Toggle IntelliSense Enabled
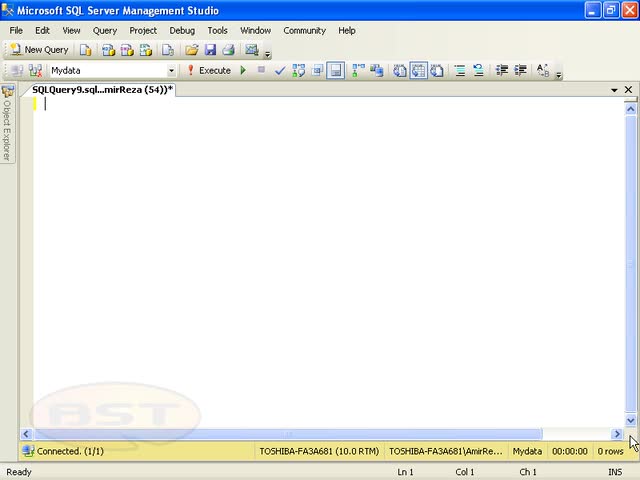The width and height of the screenshot is (640, 480). click(336, 71)
